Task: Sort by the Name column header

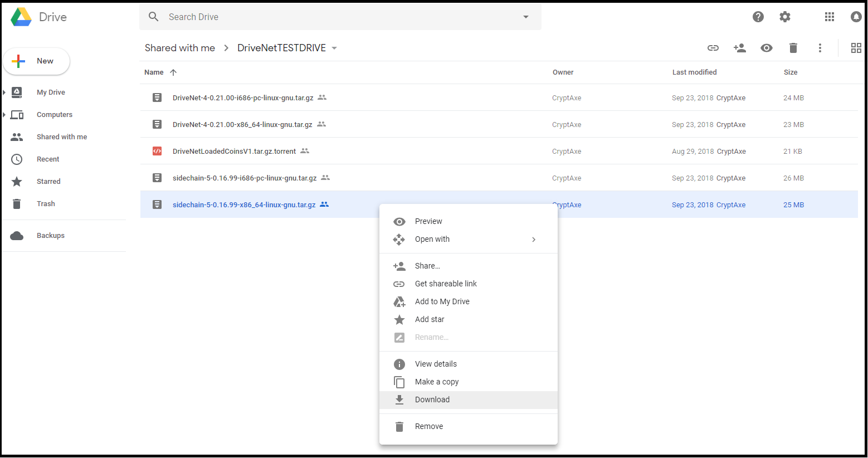Action: pyautogui.click(x=154, y=72)
